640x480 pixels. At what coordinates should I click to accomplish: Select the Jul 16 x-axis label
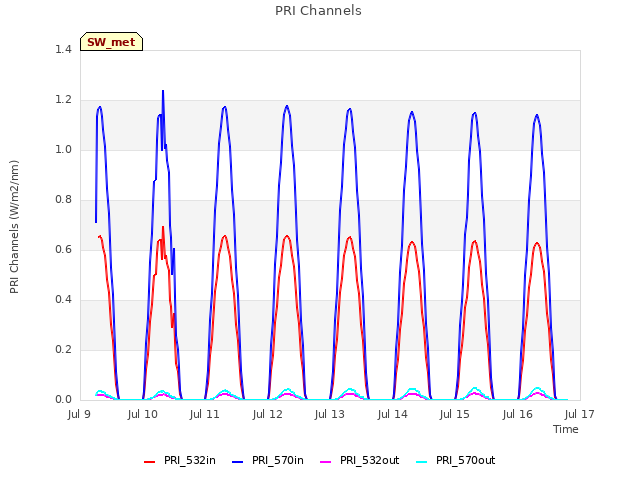tap(518, 414)
